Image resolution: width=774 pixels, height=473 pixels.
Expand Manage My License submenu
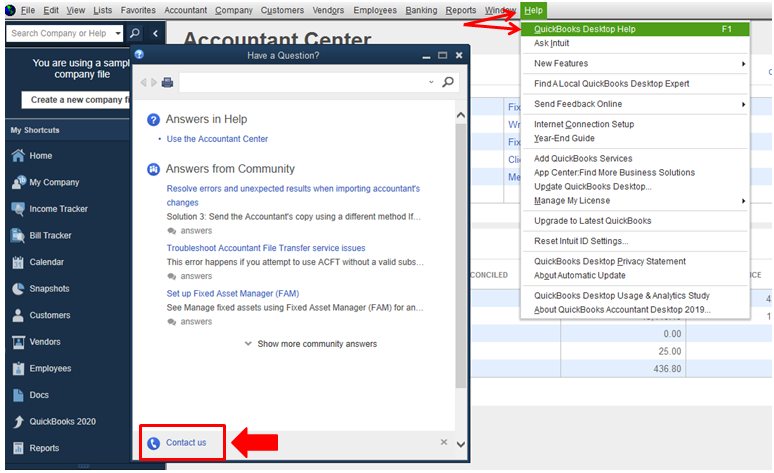pyautogui.click(x=743, y=201)
